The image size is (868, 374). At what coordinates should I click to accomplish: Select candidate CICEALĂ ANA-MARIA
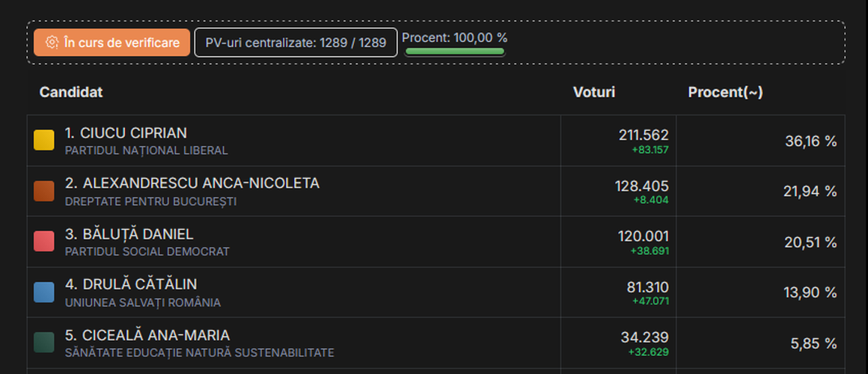pyautogui.click(x=147, y=335)
